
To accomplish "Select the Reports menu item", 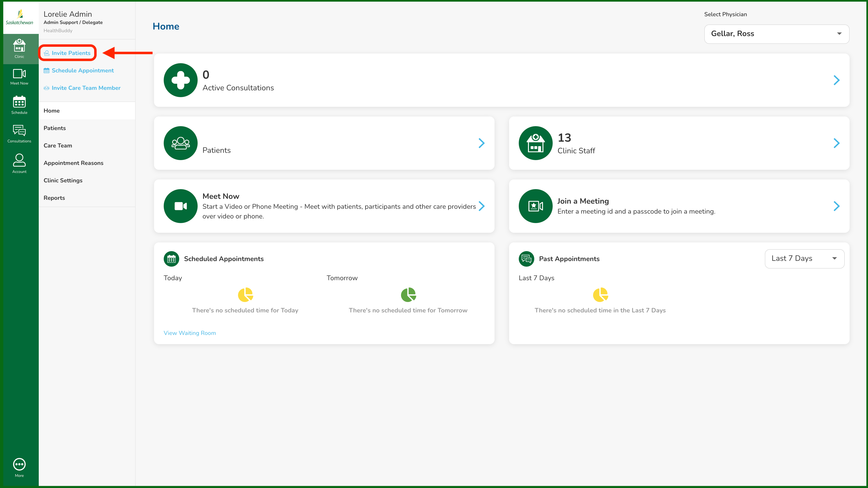I will click(54, 198).
